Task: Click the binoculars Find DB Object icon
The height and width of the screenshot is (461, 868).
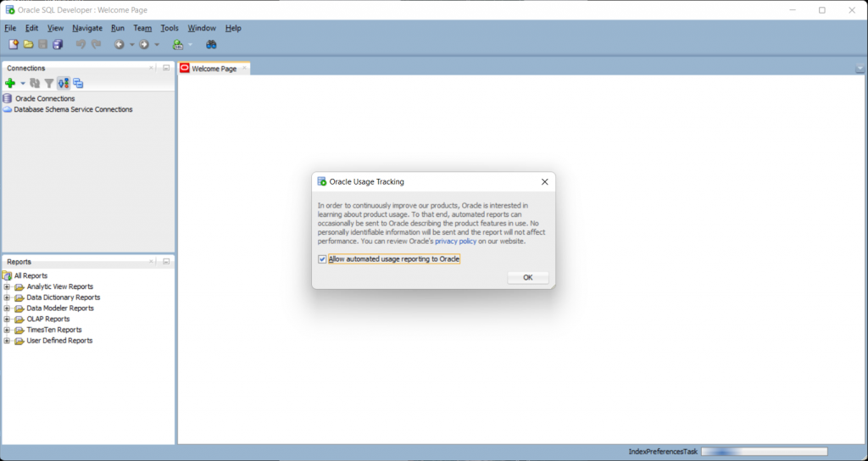Action: click(211, 44)
